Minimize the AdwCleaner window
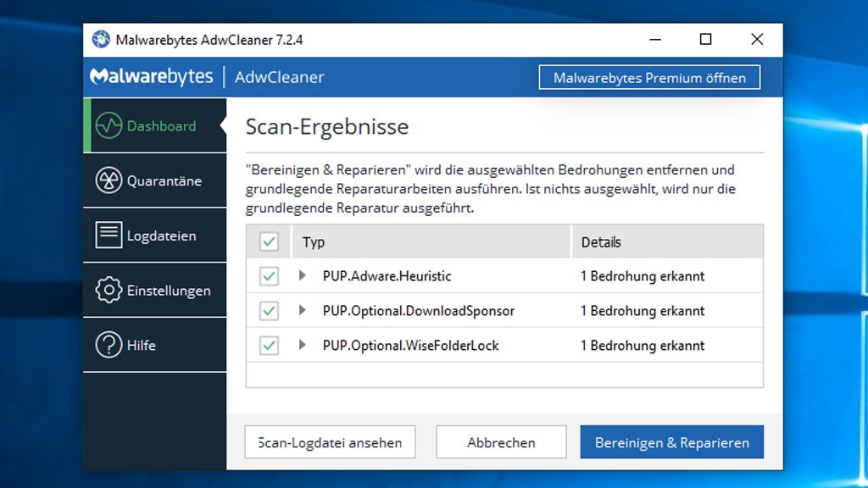 pos(655,39)
